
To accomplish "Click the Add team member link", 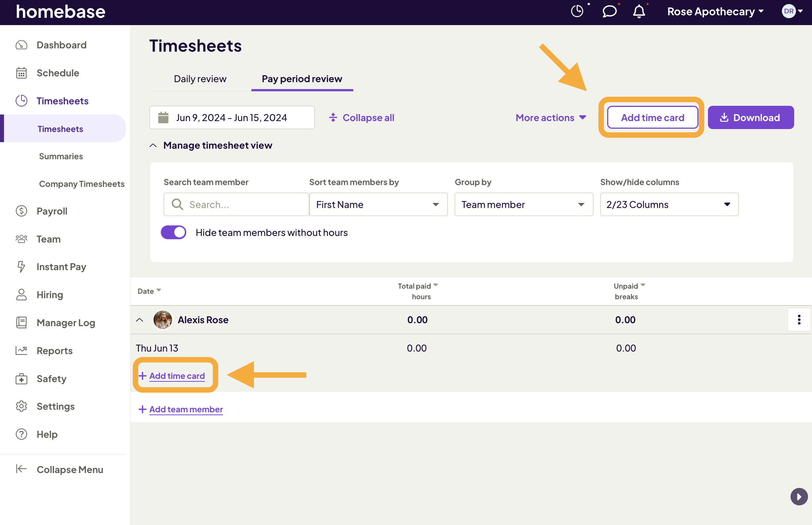I will [186, 409].
